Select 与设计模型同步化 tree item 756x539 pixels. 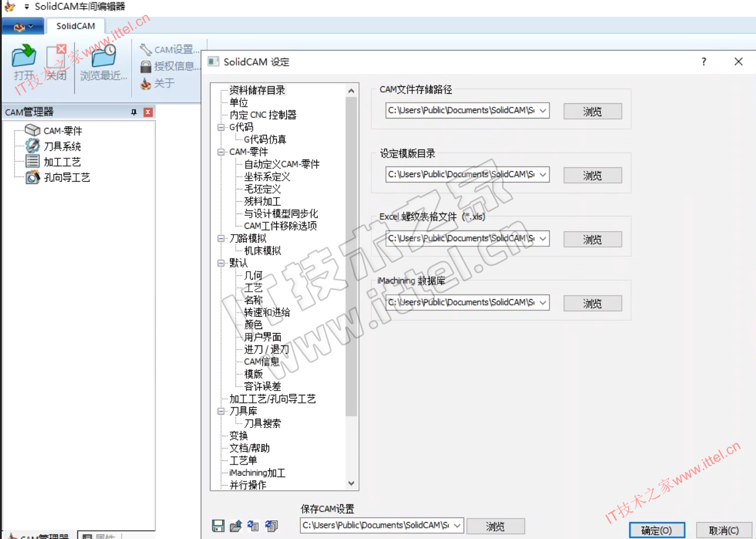tap(281, 213)
